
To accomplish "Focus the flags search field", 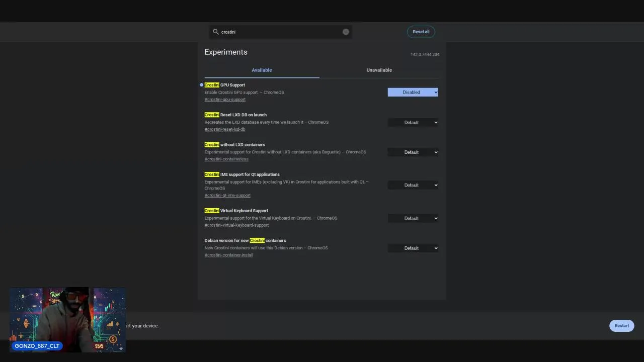I will [x=281, y=32].
